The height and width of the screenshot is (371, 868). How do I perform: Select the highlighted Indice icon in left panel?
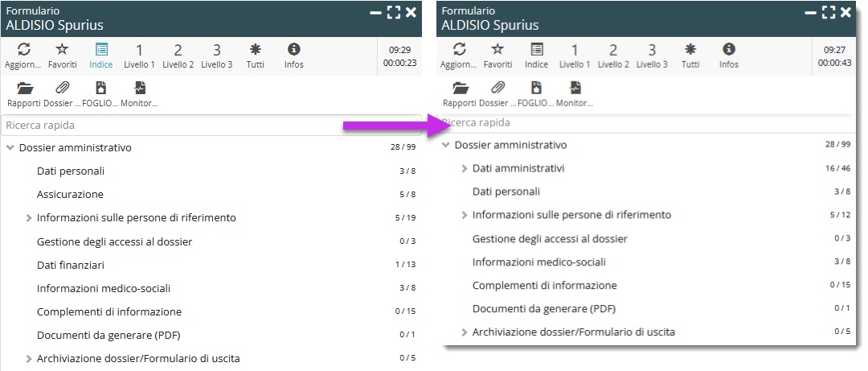pyautogui.click(x=101, y=50)
